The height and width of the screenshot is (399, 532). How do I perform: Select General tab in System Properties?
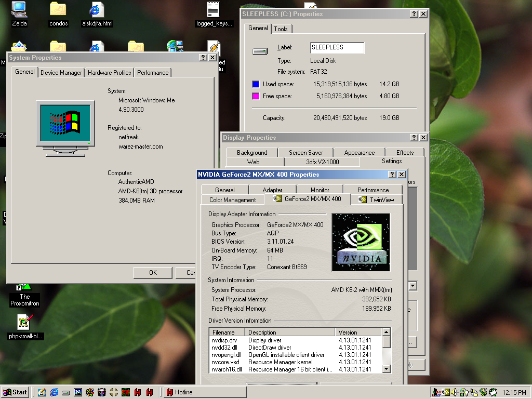24,72
